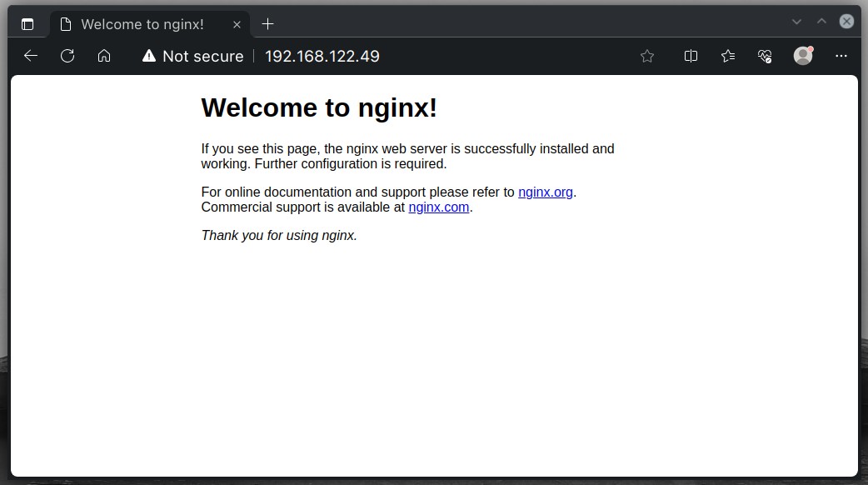The height and width of the screenshot is (485, 868).
Task: Open the nginx.org link
Action: pos(546,192)
